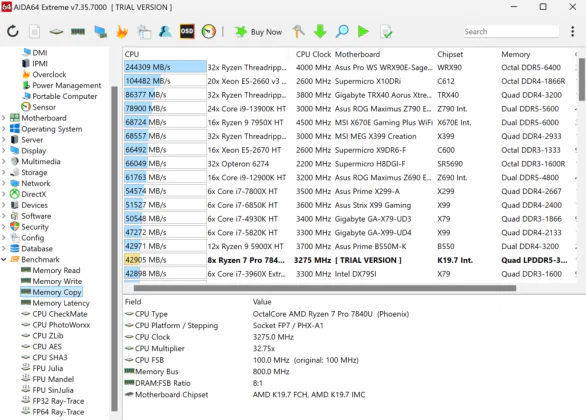Screen dimensions: 586x420
Task: Select Config tree item
Action: 33,238
